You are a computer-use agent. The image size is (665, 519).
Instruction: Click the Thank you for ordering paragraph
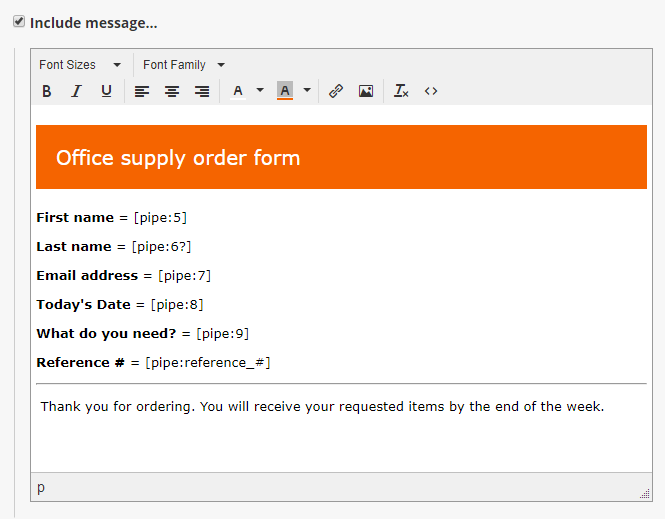click(x=322, y=407)
